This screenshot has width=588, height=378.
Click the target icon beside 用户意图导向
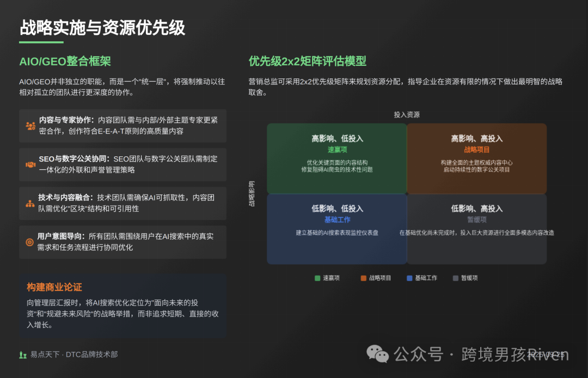point(29,242)
